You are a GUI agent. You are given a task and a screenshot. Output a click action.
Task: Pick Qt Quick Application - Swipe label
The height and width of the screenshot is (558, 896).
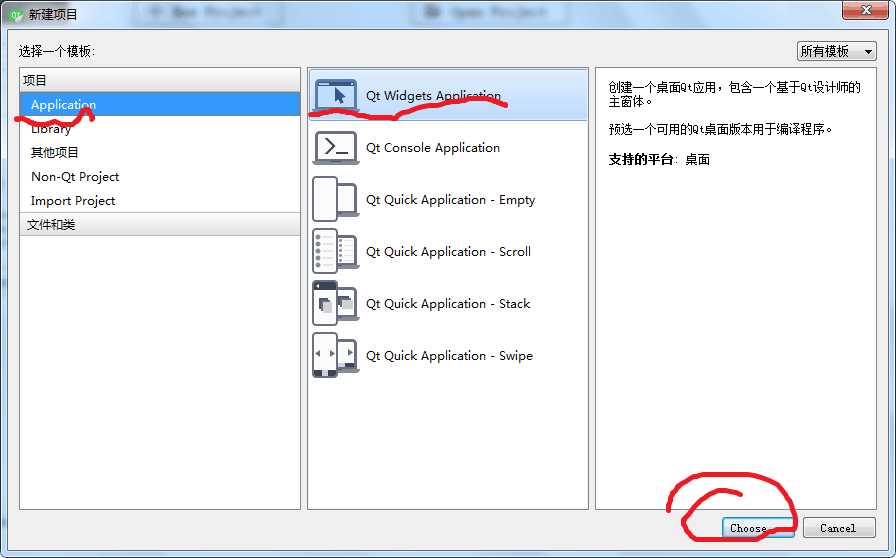click(449, 356)
